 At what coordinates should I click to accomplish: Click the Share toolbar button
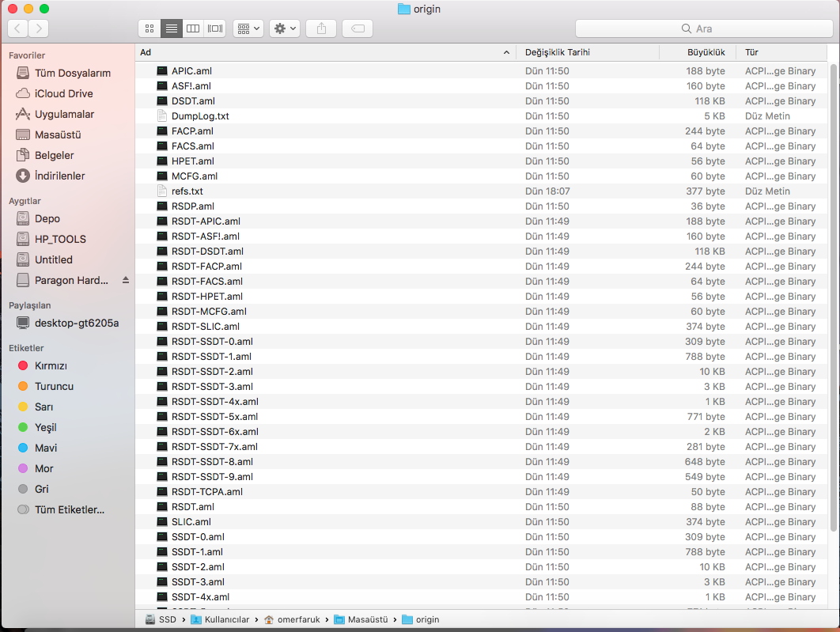pyautogui.click(x=321, y=28)
